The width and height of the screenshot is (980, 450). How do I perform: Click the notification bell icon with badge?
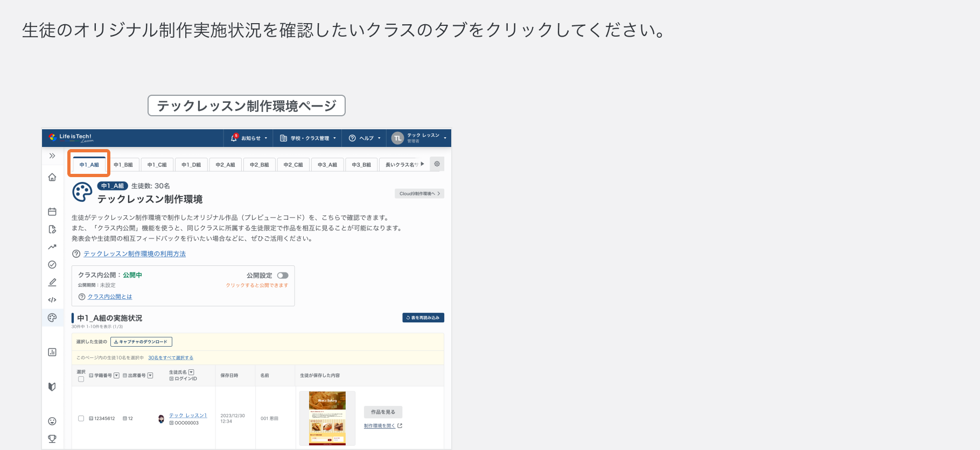pos(234,138)
